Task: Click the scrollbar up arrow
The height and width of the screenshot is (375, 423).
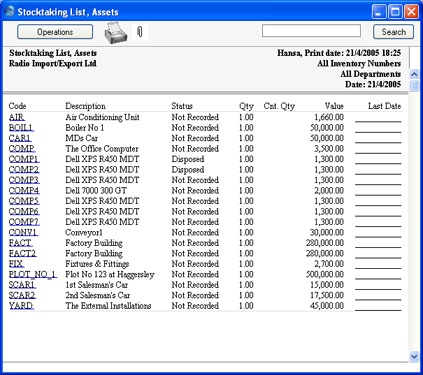Action: pyautogui.click(x=414, y=74)
